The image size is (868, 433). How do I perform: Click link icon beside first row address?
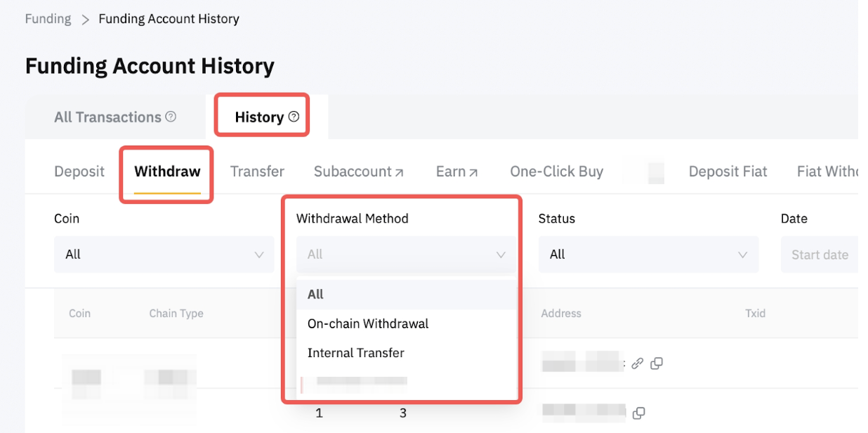click(637, 363)
